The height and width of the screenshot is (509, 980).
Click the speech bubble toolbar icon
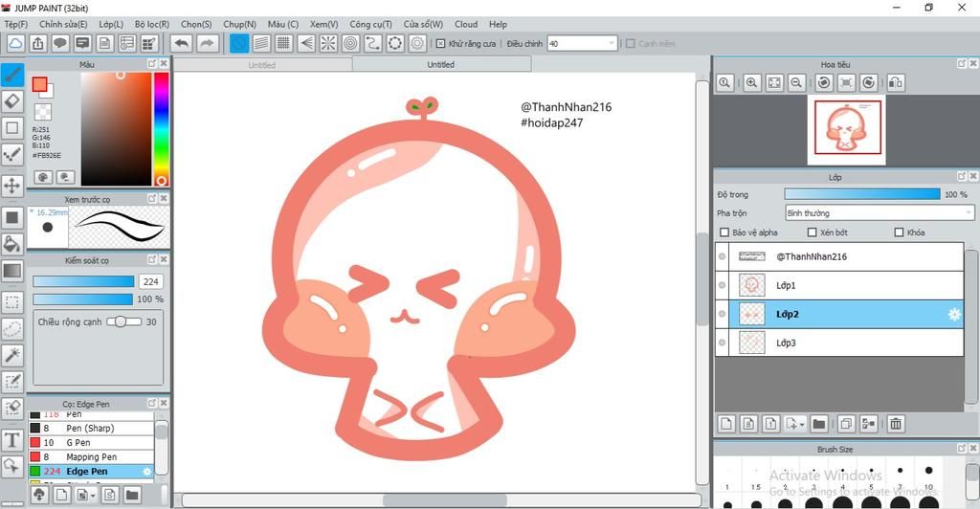(x=60, y=43)
